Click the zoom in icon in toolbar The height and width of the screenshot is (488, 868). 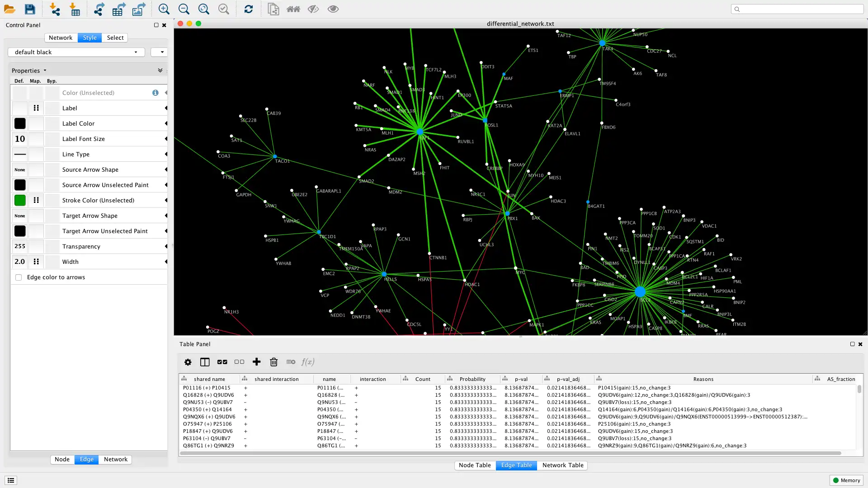[164, 9]
